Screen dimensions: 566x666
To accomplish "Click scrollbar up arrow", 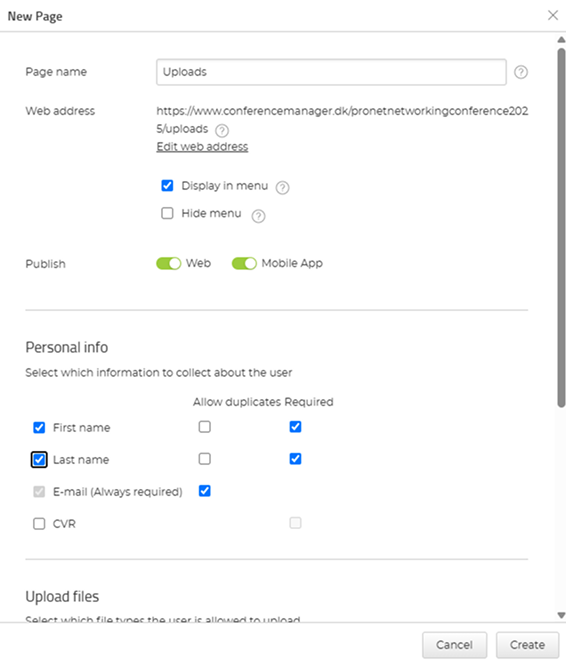I will (x=561, y=40).
